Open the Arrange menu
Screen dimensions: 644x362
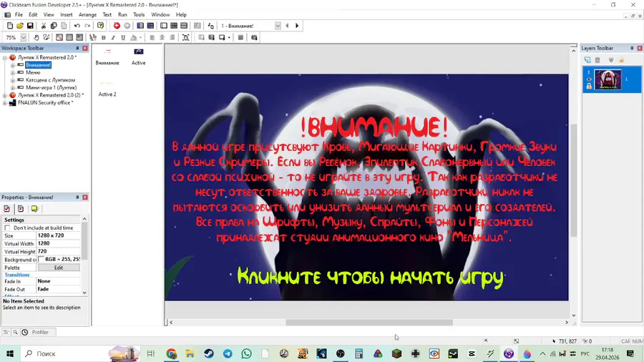[87, 14]
